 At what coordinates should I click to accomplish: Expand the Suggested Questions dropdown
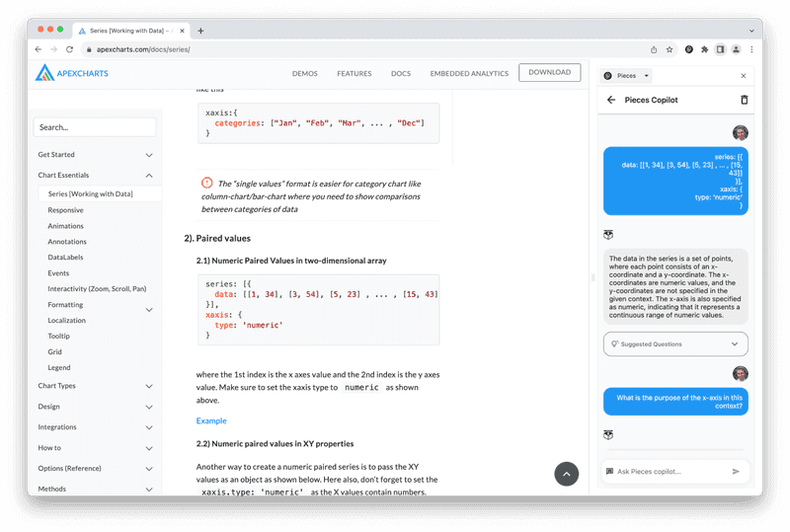click(x=675, y=344)
